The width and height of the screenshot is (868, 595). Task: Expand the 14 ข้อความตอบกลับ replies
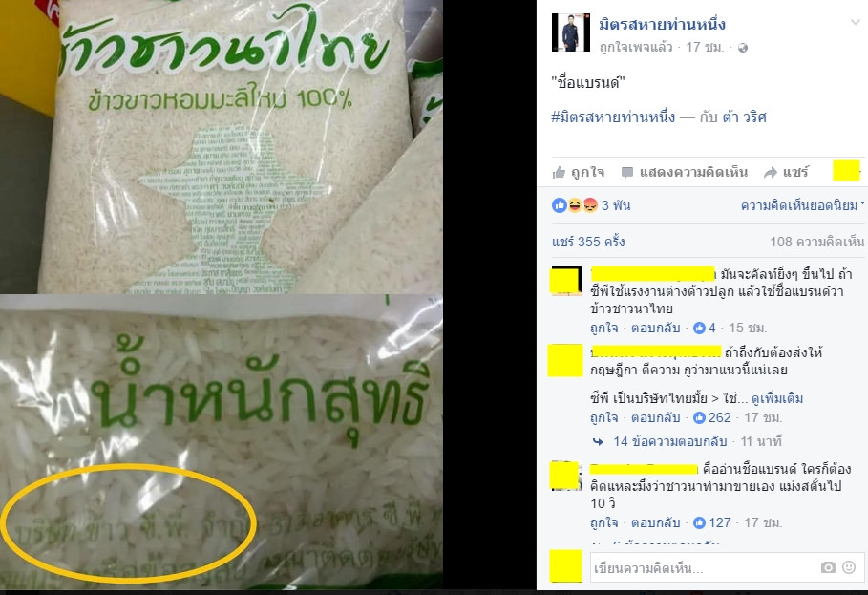tap(669, 441)
